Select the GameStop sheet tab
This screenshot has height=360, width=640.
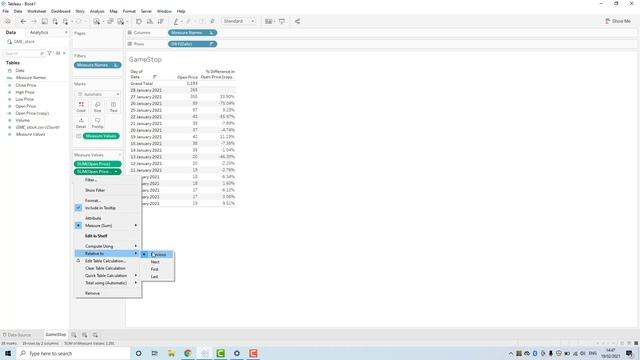56,335
